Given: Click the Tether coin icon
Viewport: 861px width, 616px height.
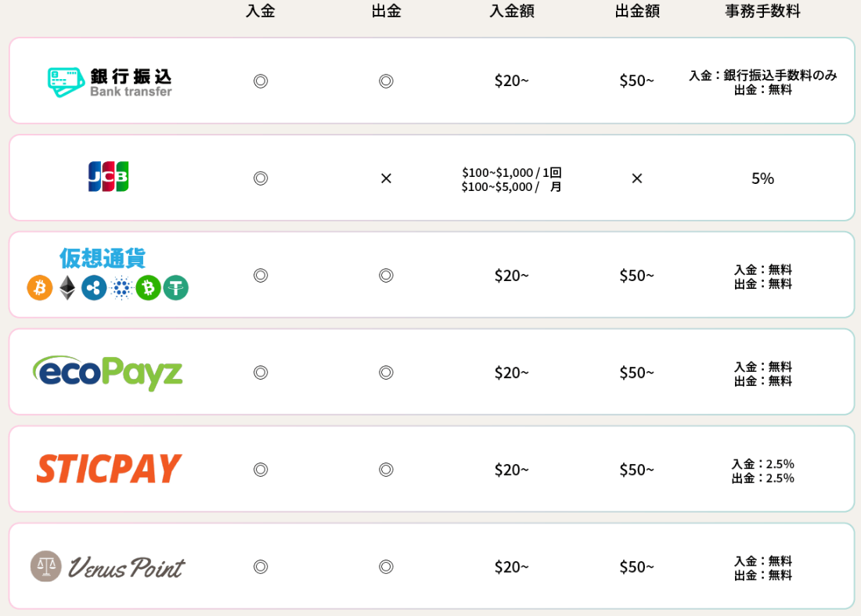Looking at the screenshot, I should click(175, 288).
